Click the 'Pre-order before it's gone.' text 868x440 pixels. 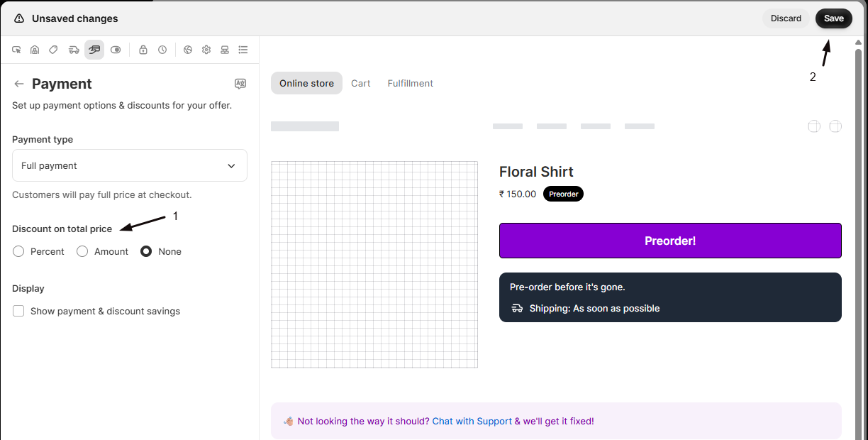[567, 287]
